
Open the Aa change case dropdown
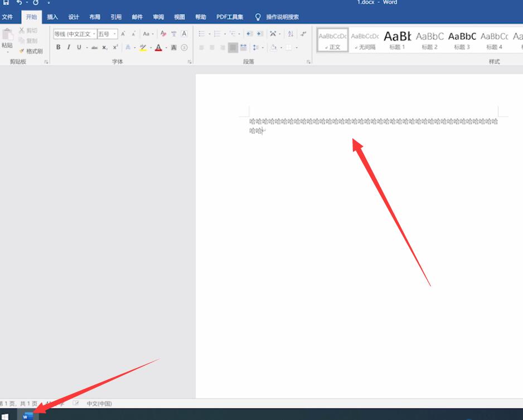(148, 34)
